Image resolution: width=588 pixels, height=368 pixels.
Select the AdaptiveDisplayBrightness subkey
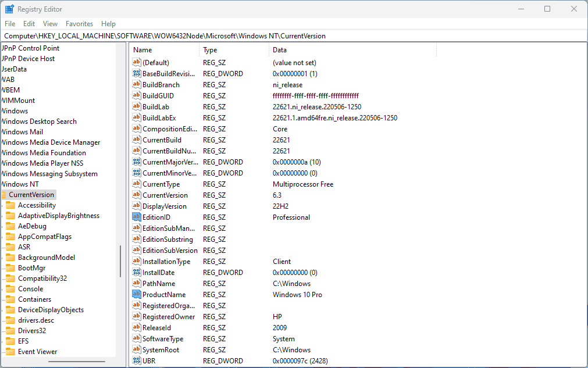click(x=59, y=216)
